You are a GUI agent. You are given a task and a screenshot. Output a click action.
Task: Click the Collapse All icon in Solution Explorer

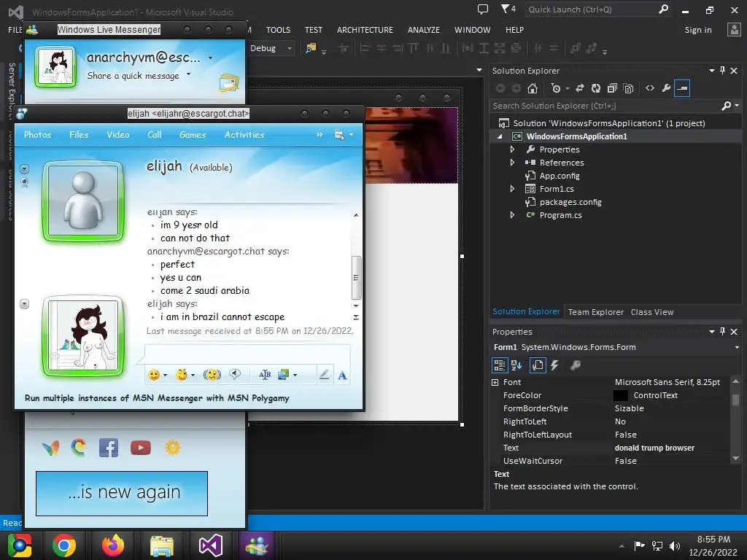click(x=612, y=88)
